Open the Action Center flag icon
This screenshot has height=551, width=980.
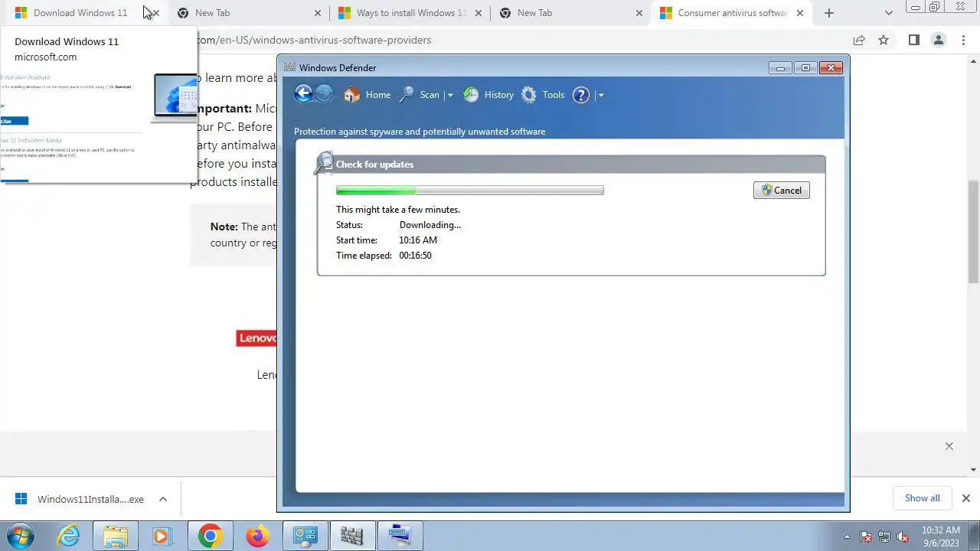(x=866, y=536)
